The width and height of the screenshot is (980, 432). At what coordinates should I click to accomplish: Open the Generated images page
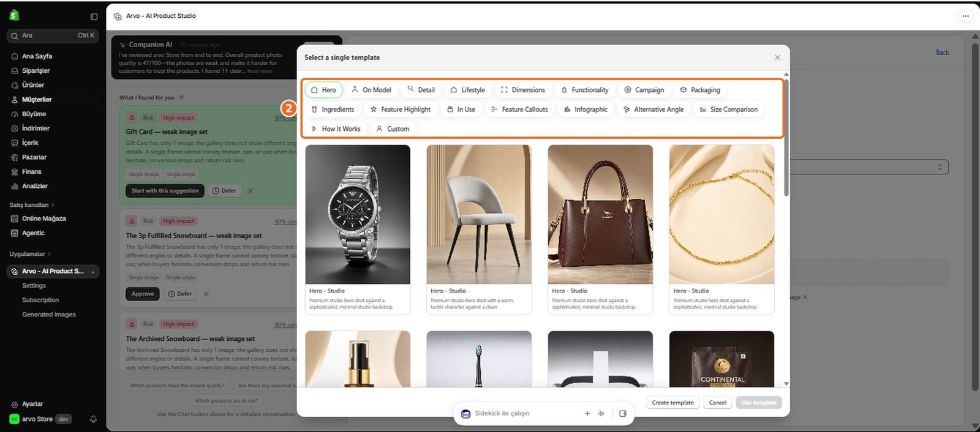click(49, 315)
